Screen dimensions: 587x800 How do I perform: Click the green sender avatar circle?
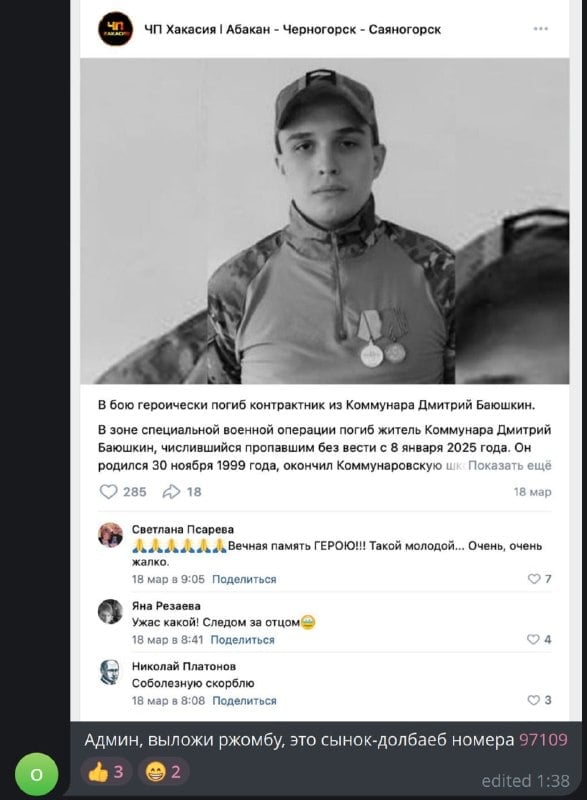pyautogui.click(x=36, y=774)
